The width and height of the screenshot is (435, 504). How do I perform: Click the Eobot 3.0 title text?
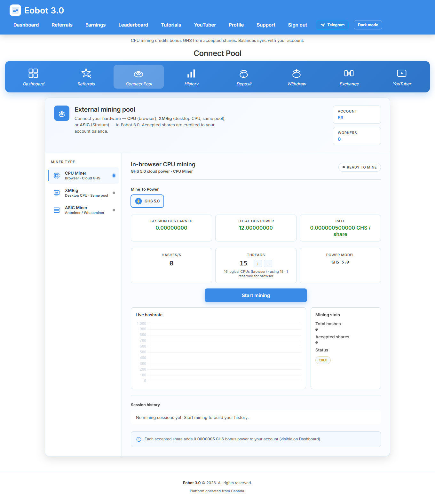point(44,11)
